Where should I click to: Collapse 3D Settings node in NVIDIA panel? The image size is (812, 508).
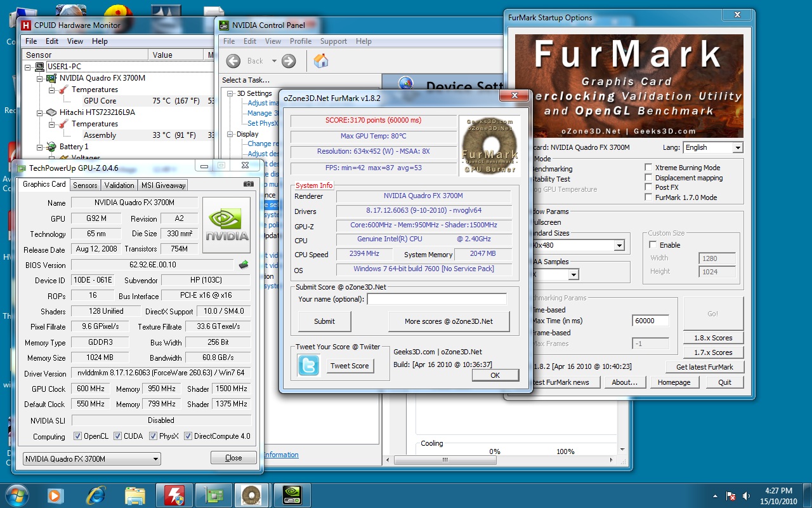coord(230,93)
